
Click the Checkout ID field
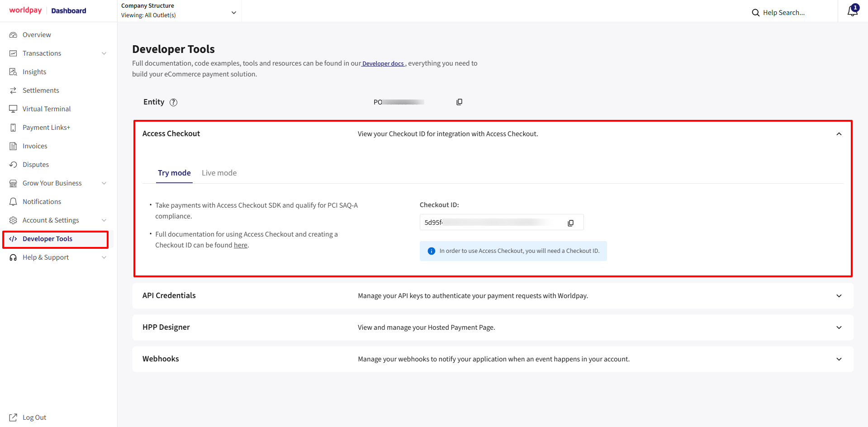pyautogui.click(x=502, y=223)
